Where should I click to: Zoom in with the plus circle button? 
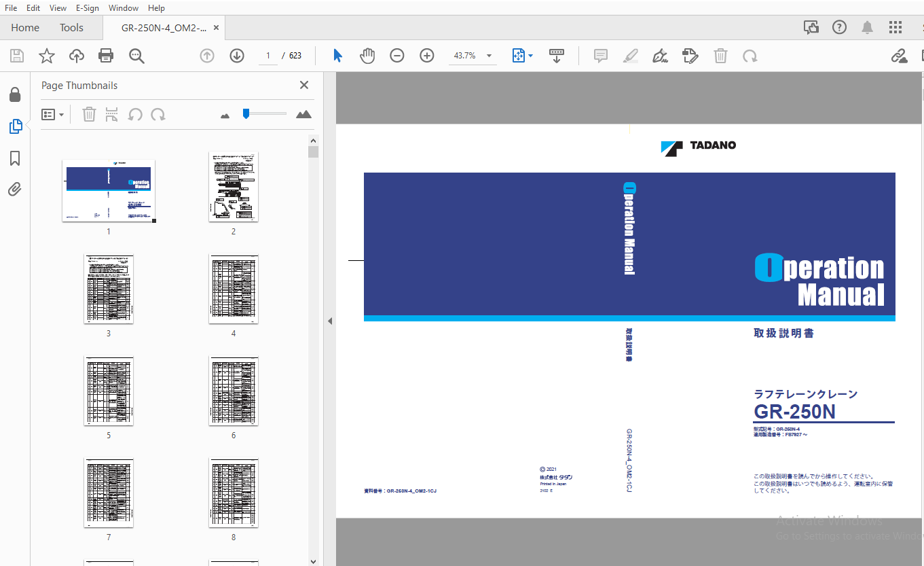click(x=427, y=56)
